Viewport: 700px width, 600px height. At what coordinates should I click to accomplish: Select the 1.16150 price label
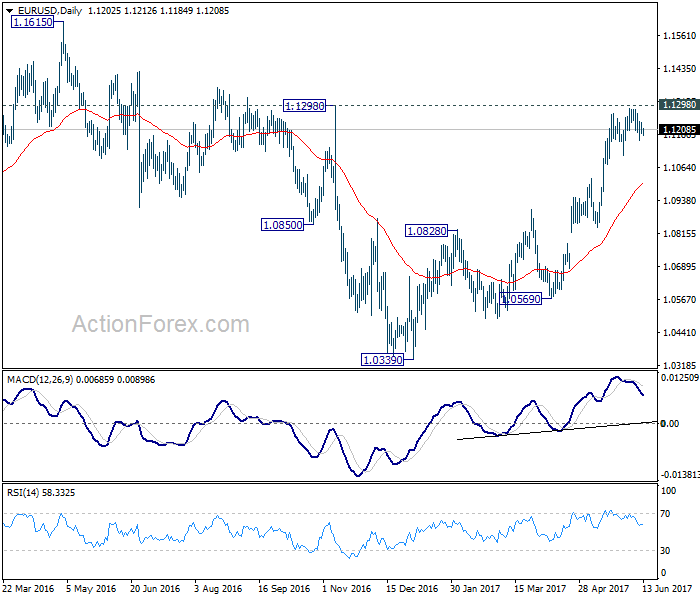point(33,22)
